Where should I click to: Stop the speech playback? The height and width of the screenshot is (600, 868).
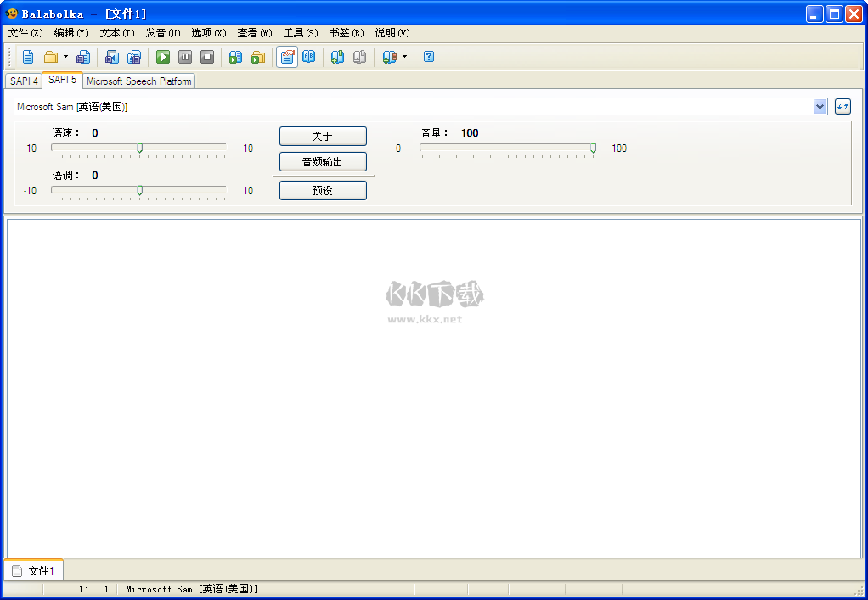(x=207, y=57)
